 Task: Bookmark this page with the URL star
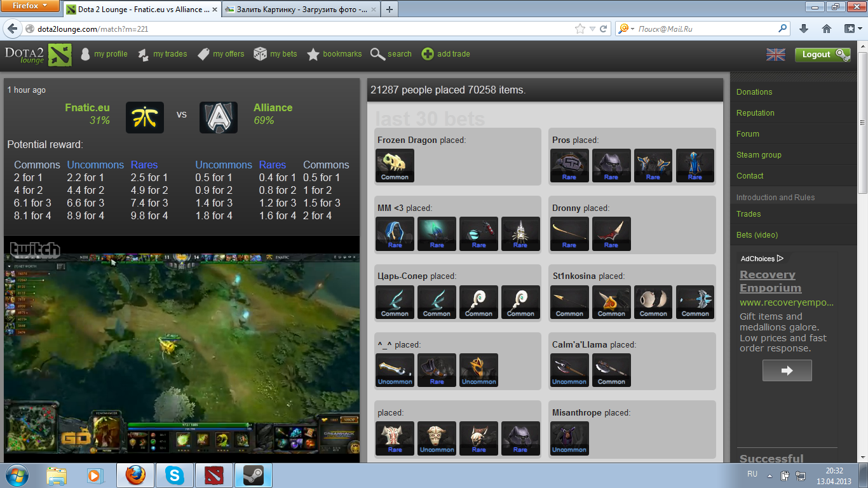[x=580, y=29]
